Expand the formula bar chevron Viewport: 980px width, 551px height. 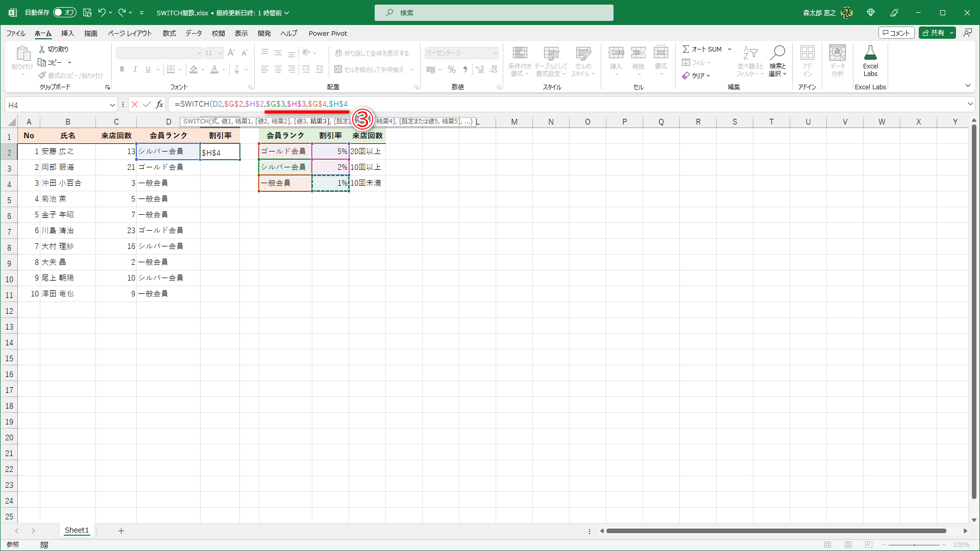click(970, 104)
